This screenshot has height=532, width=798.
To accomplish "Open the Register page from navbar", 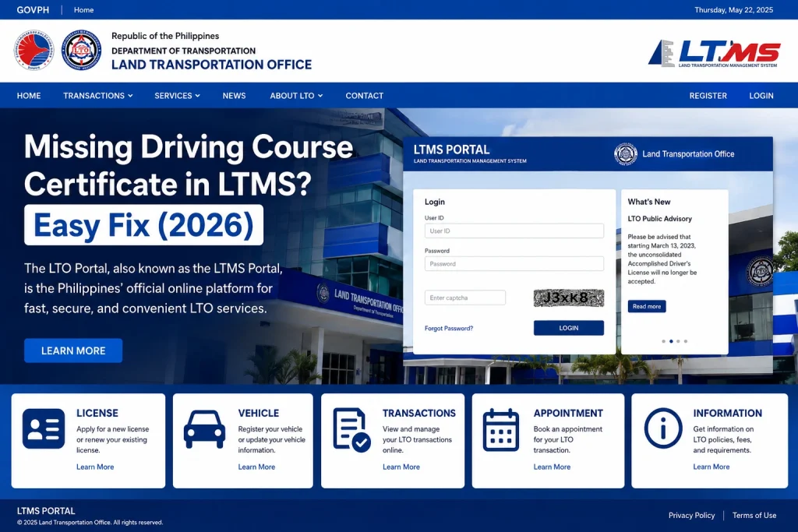I will tap(708, 96).
